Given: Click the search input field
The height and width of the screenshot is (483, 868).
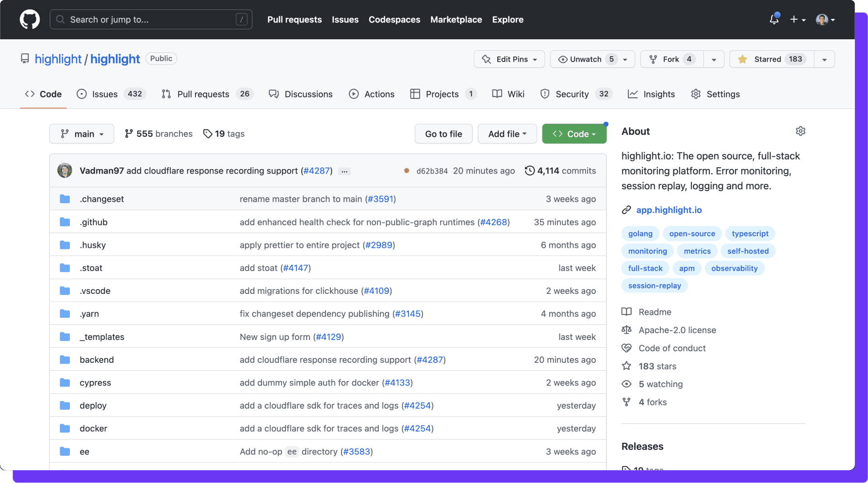Looking at the screenshot, I should point(151,19).
